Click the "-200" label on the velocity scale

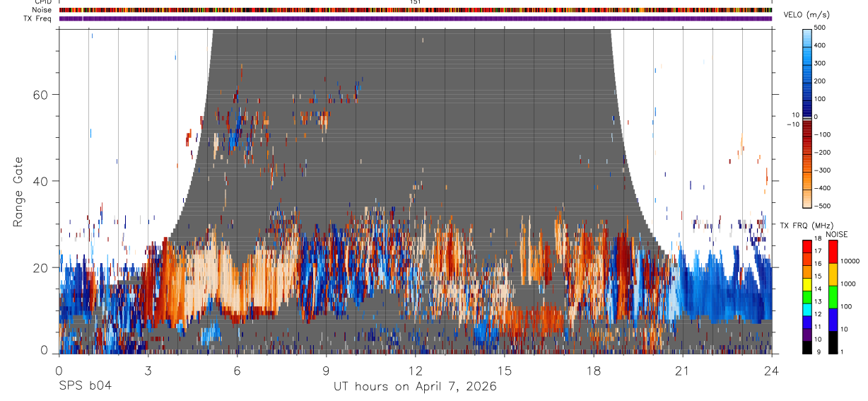click(822, 152)
